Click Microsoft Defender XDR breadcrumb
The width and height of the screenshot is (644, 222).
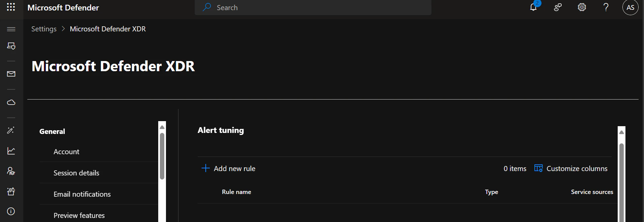(x=108, y=29)
